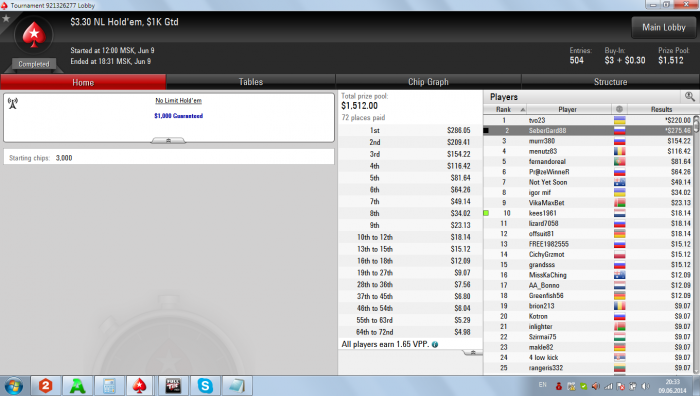Select player row Greenfish56
This screenshot has width=700, height=396.
click(x=588, y=296)
